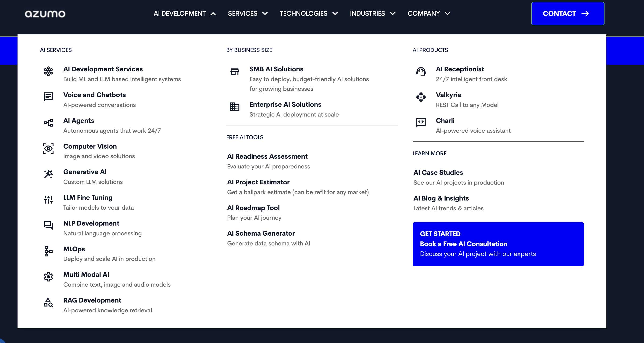Visit the NLP Development link
Image resolution: width=644 pixels, height=343 pixels.
click(x=91, y=223)
